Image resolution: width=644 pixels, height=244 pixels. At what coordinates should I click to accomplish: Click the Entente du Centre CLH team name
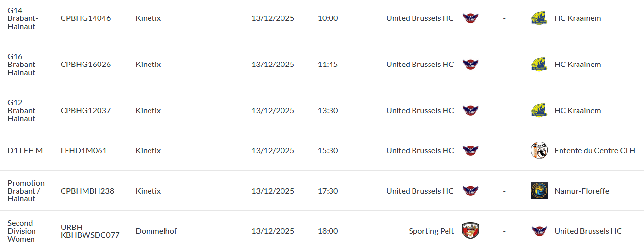(594, 151)
